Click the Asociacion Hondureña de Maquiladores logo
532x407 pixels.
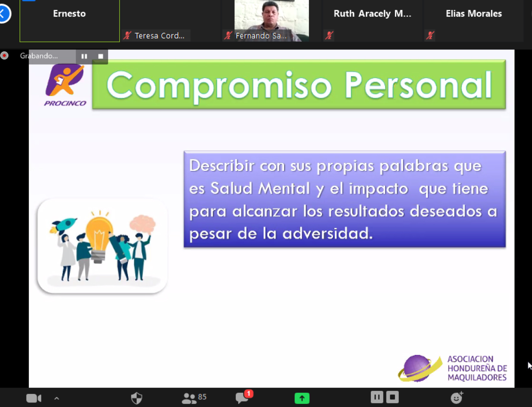coord(452,368)
